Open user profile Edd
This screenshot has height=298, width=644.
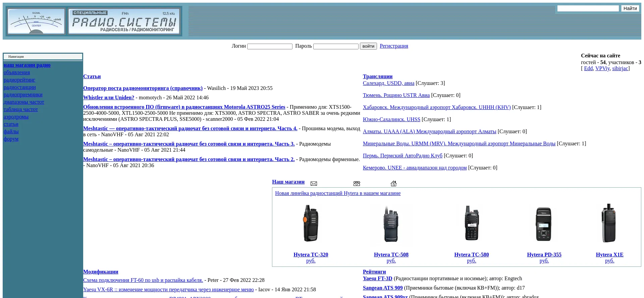click(588, 68)
